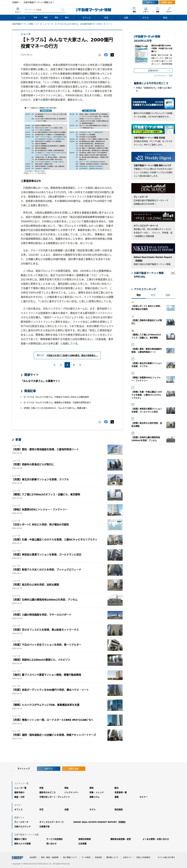Open 新着 article ヒルハウスがサムティにTOB

pyautogui.click(x=46, y=705)
